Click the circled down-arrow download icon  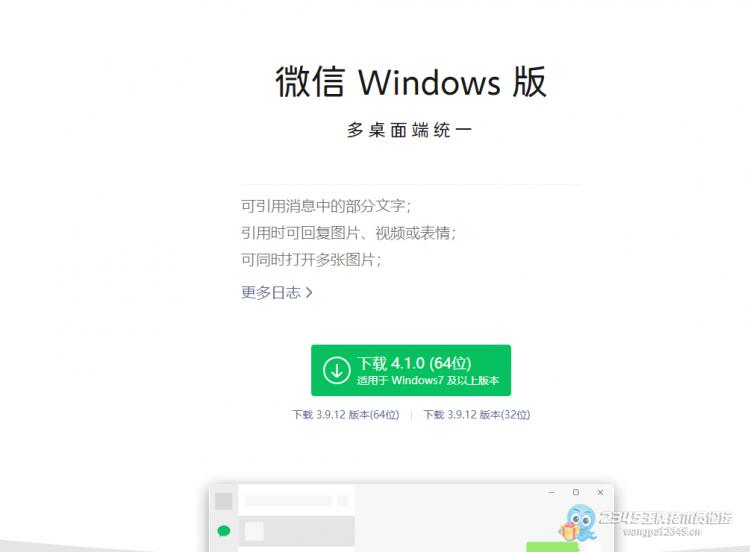tap(336, 370)
